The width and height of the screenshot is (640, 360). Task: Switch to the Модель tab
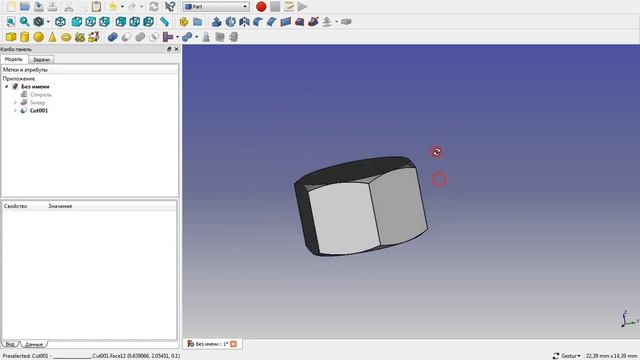14,59
